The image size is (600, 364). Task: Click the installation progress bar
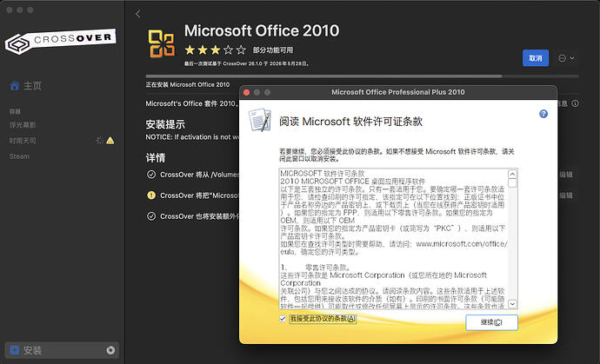(x=362, y=76)
